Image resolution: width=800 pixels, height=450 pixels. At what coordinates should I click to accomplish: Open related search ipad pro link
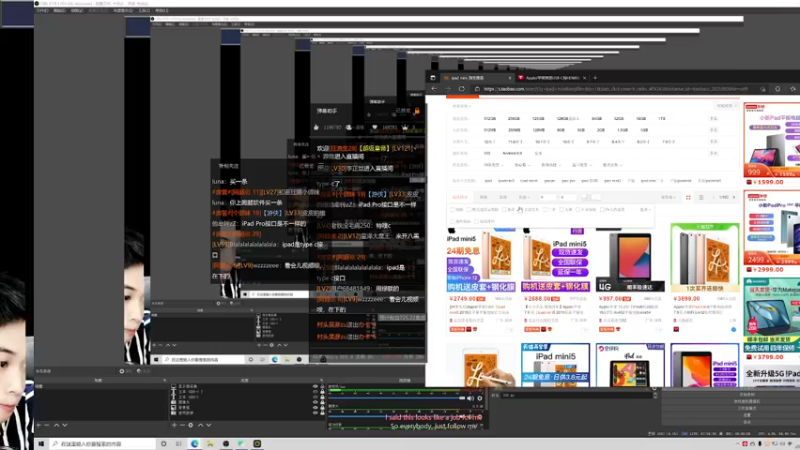[568, 181]
